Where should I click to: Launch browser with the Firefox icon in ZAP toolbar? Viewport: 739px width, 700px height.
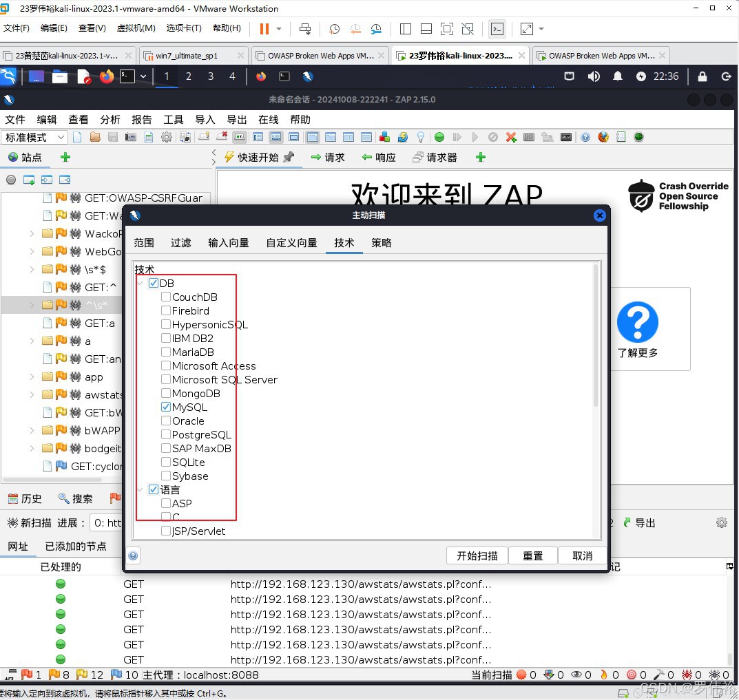pos(603,137)
